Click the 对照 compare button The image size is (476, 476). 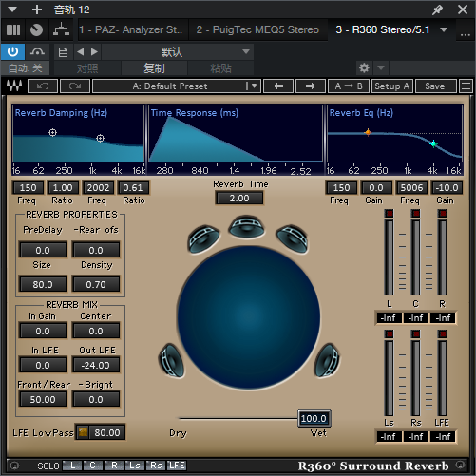[87, 68]
